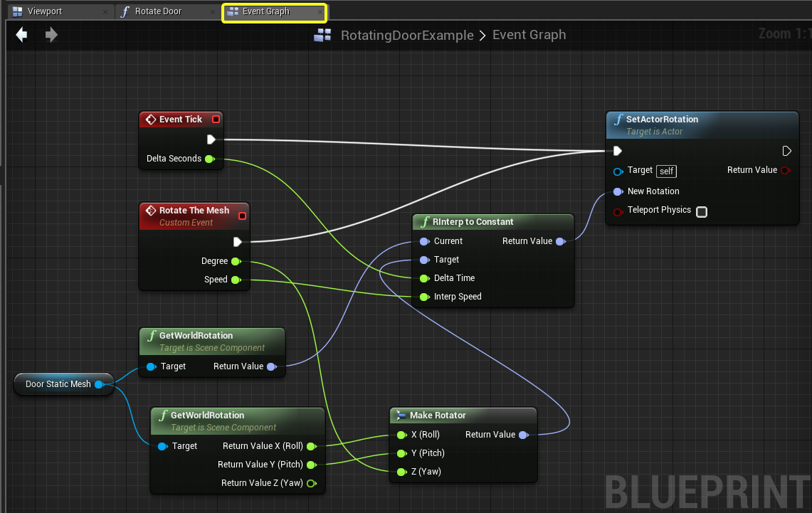Enable the Teleport Physics checkbox
The image size is (812, 513).
(702, 211)
